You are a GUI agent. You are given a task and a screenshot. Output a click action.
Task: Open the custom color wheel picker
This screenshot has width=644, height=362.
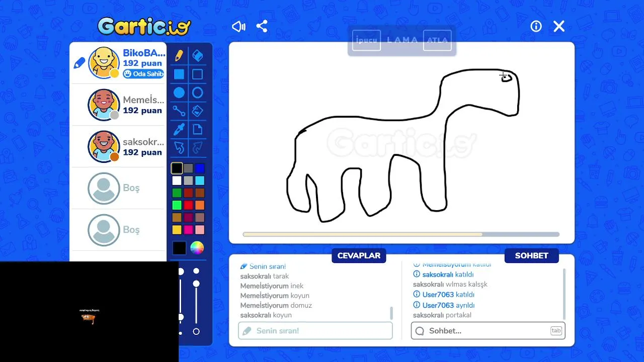click(x=197, y=248)
